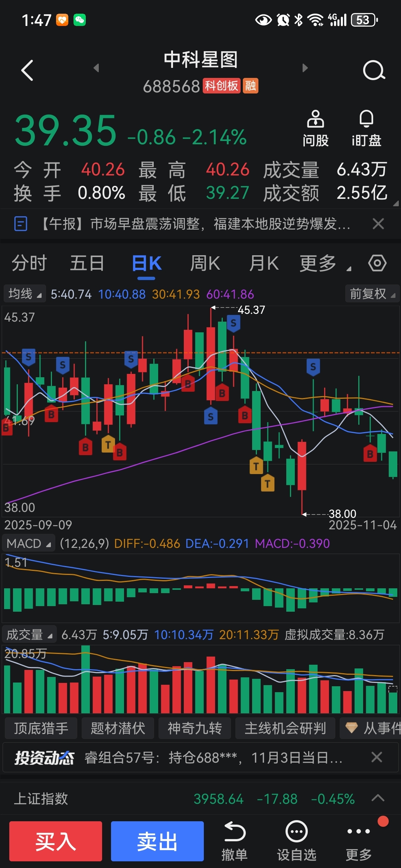Viewport: 401px width, 868px height.
Task: Tap the 上证指数 3958.64 value
Action: pos(219,799)
